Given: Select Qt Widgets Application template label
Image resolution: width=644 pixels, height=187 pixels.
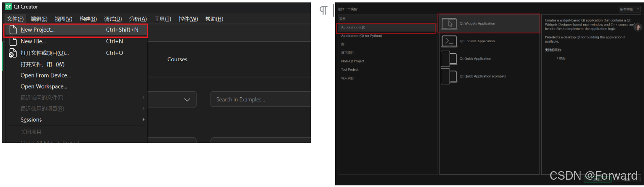Looking at the screenshot, I should pos(477,24).
